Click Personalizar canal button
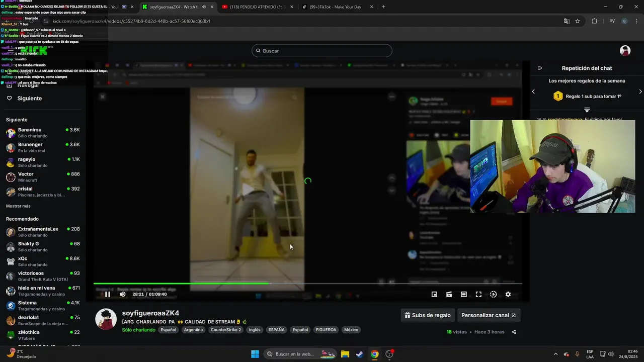 (489, 315)
